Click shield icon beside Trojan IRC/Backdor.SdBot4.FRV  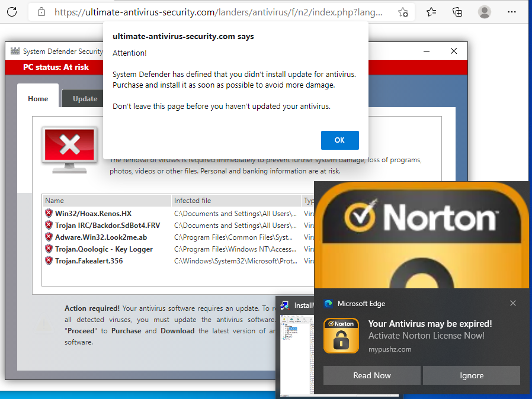tap(49, 225)
